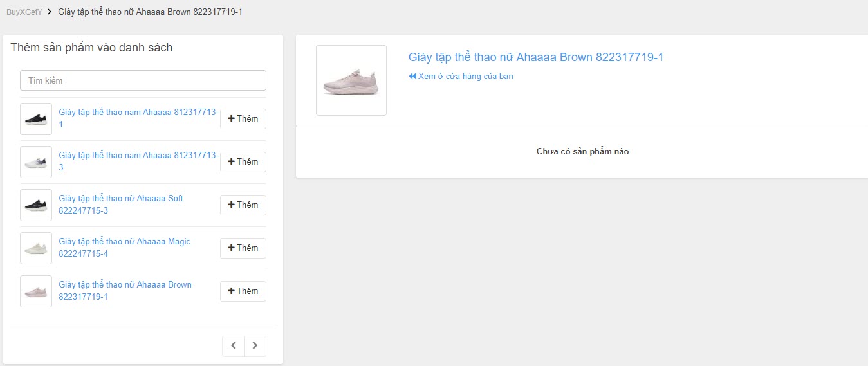Viewport: 868px width, 366px height.
Task: Click the large pink shoe product image
Action: (x=351, y=80)
